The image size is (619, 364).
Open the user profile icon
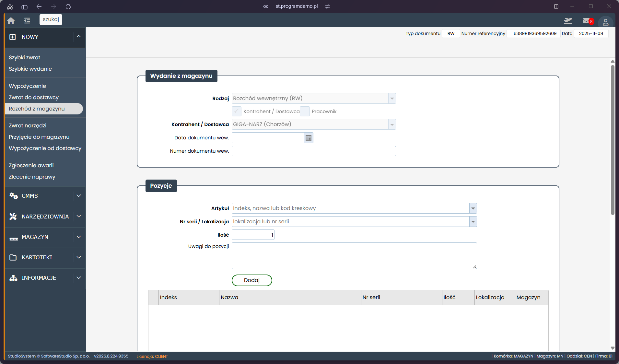(605, 22)
